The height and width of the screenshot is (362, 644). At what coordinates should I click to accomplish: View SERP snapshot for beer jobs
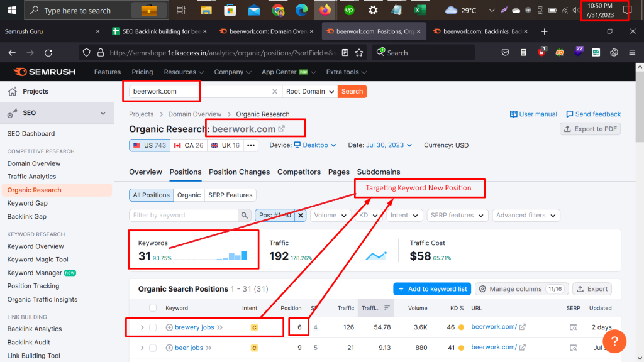coord(573,348)
